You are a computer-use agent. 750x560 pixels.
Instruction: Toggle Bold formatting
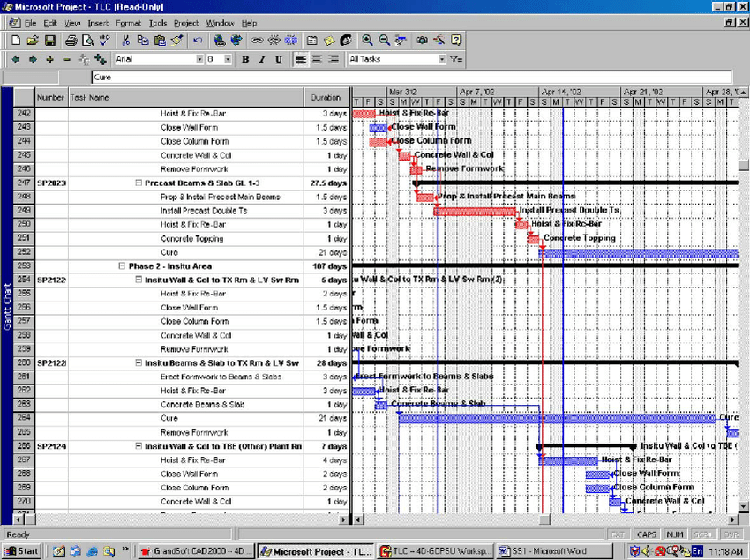pyautogui.click(x=246, y=59)
